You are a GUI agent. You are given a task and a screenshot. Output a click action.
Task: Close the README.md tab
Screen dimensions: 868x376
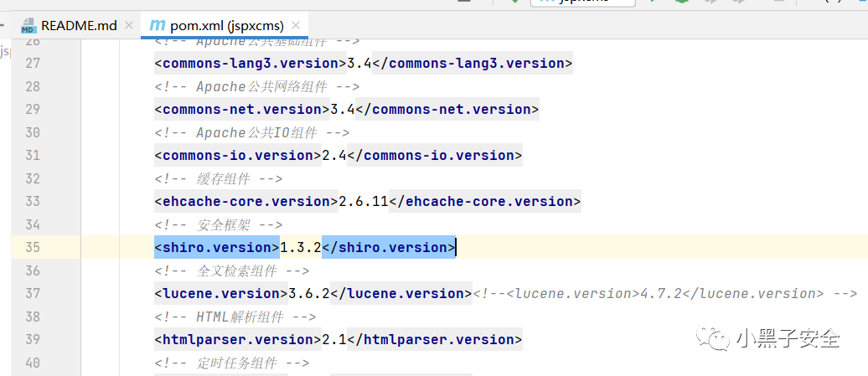click(x=129, y=25)
